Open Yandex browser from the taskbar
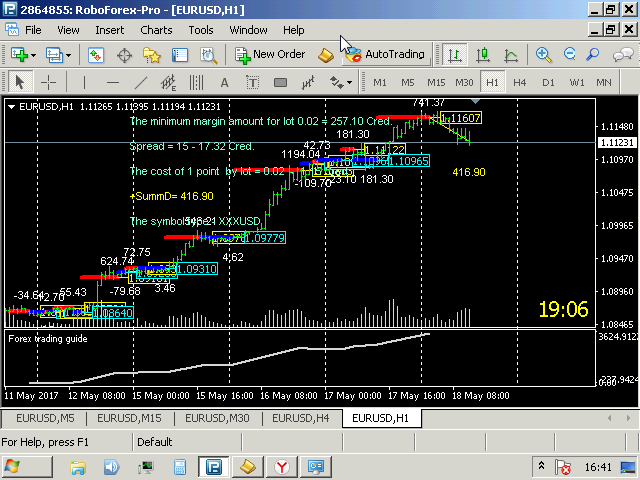This screenshot has height=480, width=640. pyautogui.click(x=283, y=467)
